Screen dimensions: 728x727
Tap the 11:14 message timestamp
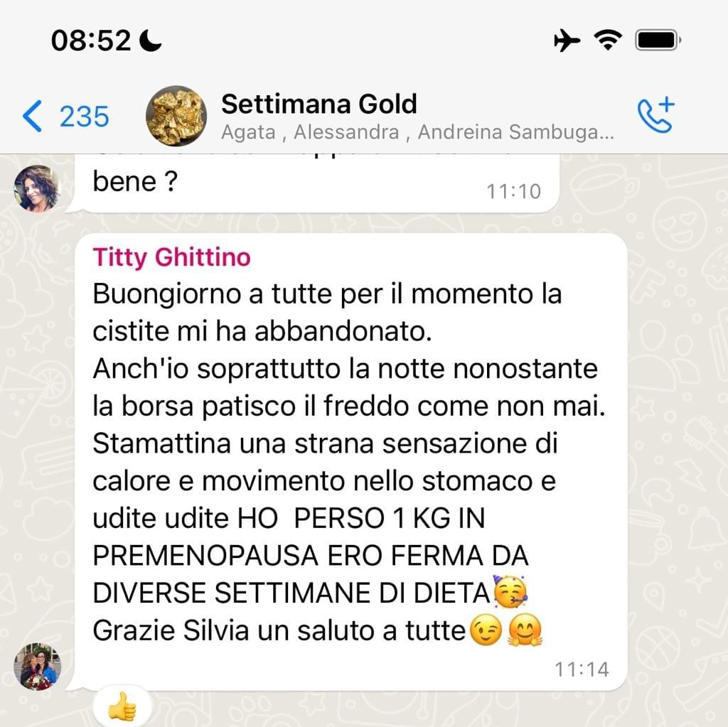coord(582,669)
